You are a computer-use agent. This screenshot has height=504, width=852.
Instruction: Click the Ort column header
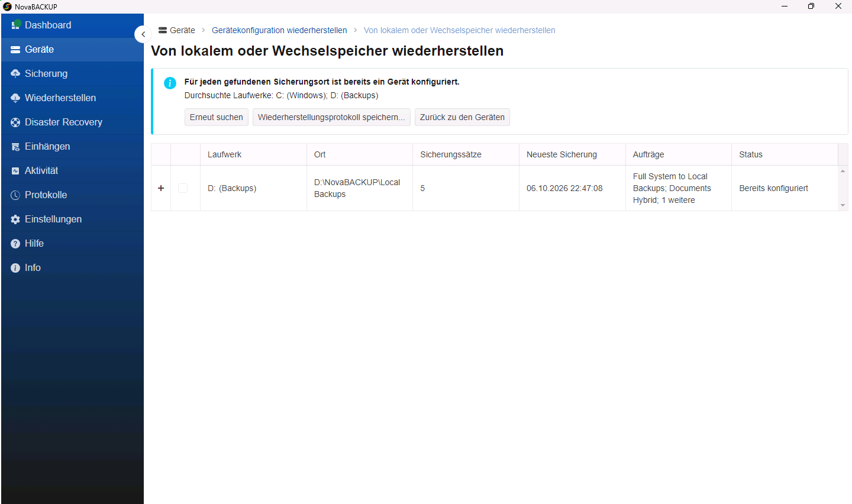click(x=360, y=154)
